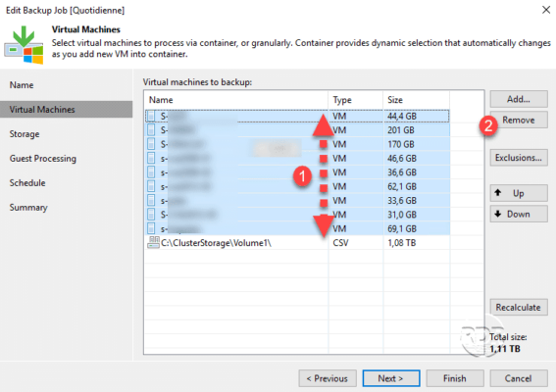Click the VM icon of the 69,1 GB row
Screen dimensions: 556x392
coord(151,228)
